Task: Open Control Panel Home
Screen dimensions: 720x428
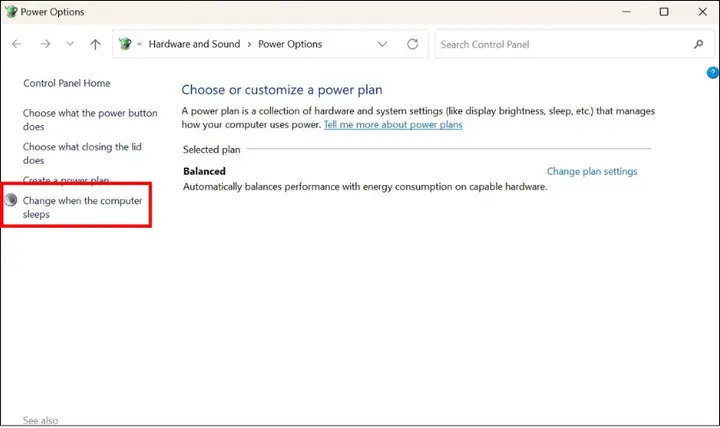Action: [67, 83]
